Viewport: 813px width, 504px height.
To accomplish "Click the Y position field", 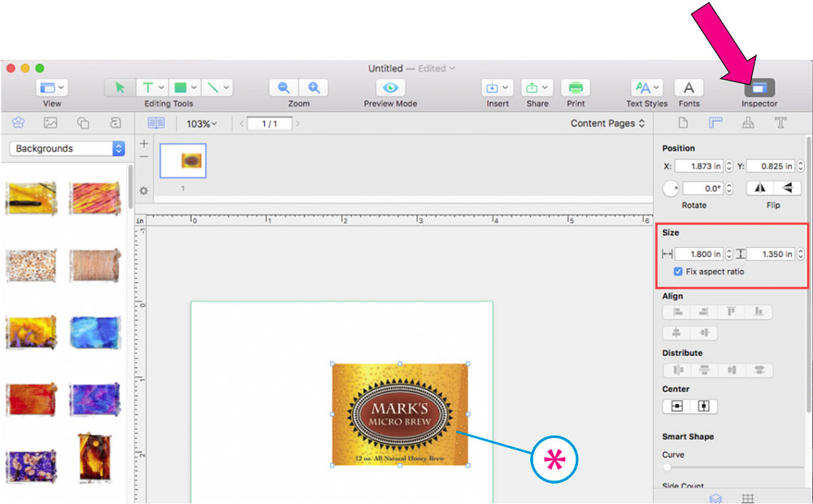I will [771, 166].
